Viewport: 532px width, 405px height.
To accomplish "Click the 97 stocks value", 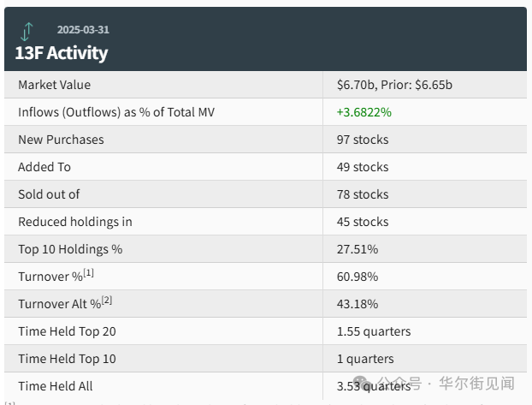I will pos(362,140).
